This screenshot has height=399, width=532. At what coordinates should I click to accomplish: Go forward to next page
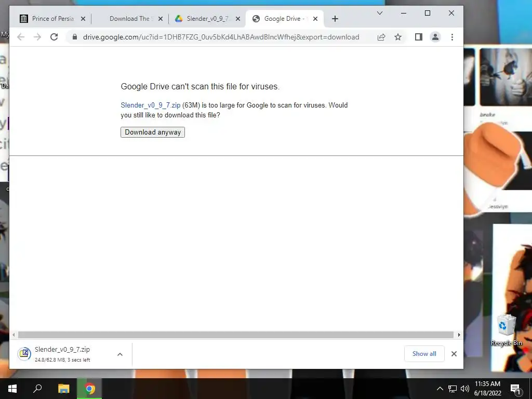[37, 37]
